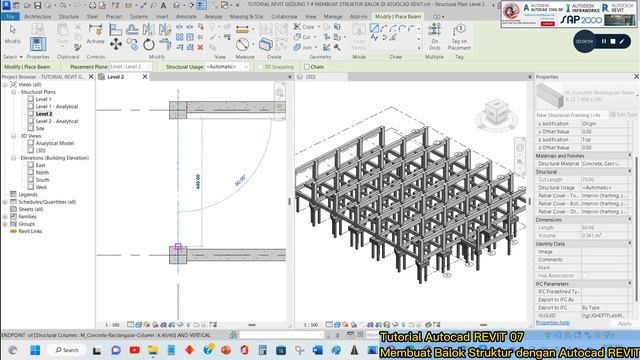Image resolution: width=640 pixels, height=360 pixels.
Task: Pause the screen recording
Action: pos(604,41)
